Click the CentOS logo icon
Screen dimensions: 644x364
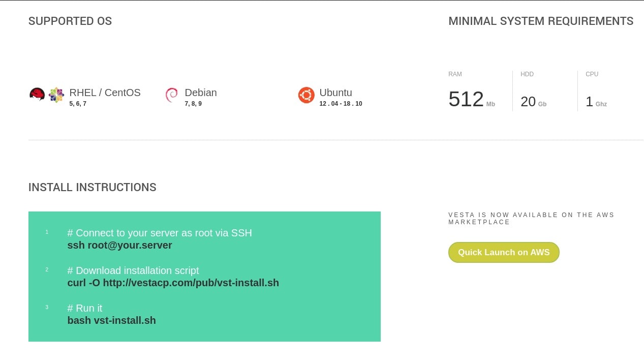pyautogui.click(x=56, y=95)
